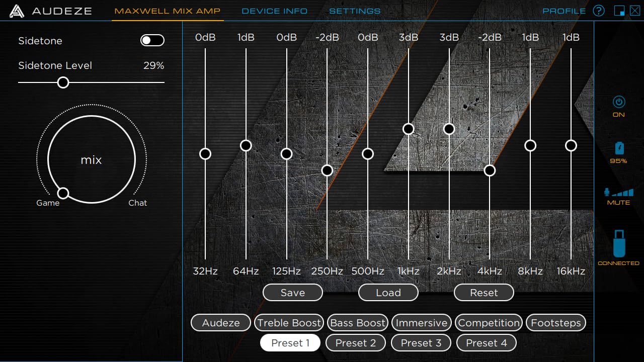Image resolution: width=644 pixels, height=362 pixels.
Task: Click the 250Hz band slider handle
Action: click(327, 170)
